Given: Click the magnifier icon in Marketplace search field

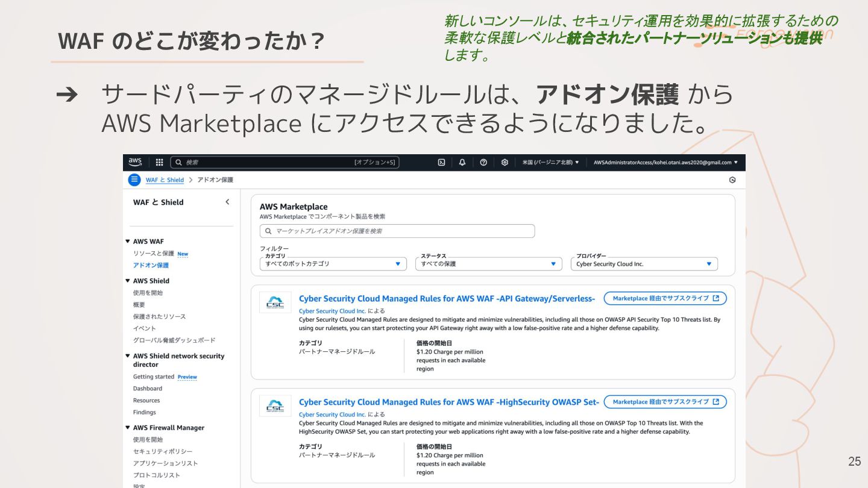Looking at the screenshot, I should pyautogui.click(x=268, y=231).
